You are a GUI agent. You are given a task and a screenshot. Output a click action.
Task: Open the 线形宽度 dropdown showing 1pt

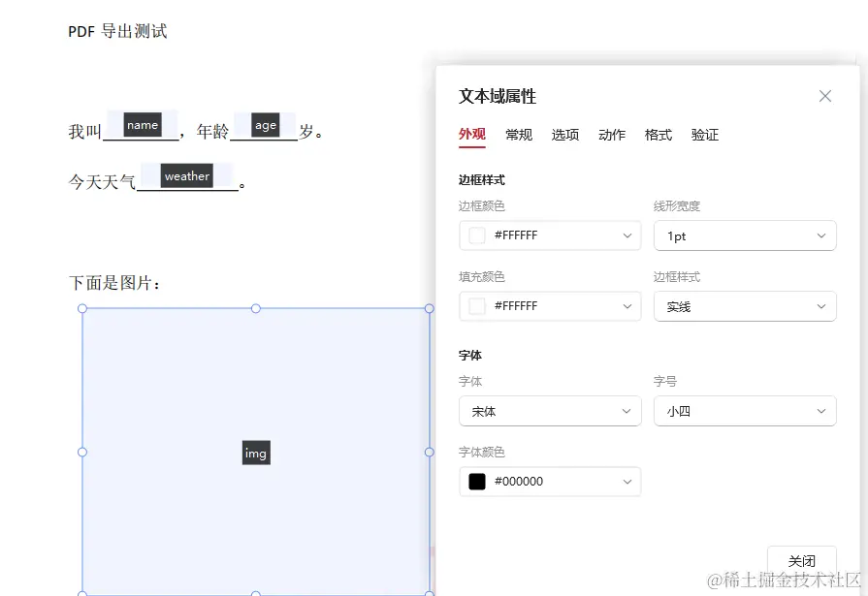coord(745,235)
